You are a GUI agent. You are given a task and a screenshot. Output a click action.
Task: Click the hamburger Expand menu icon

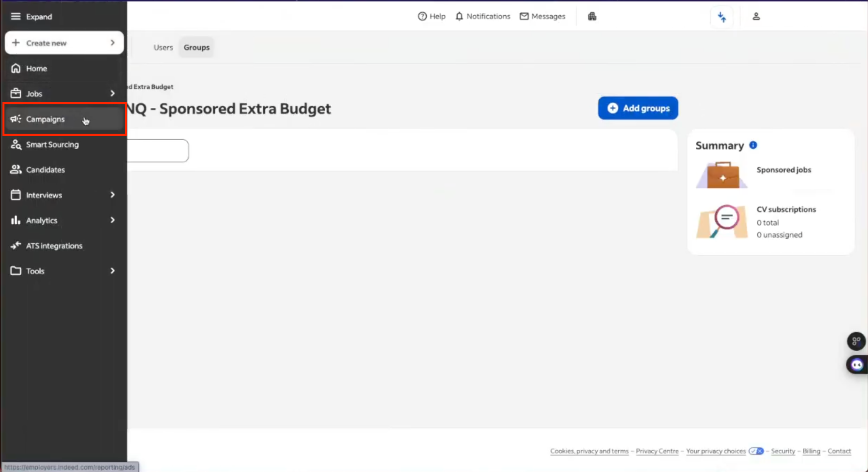tap(16, 17)
